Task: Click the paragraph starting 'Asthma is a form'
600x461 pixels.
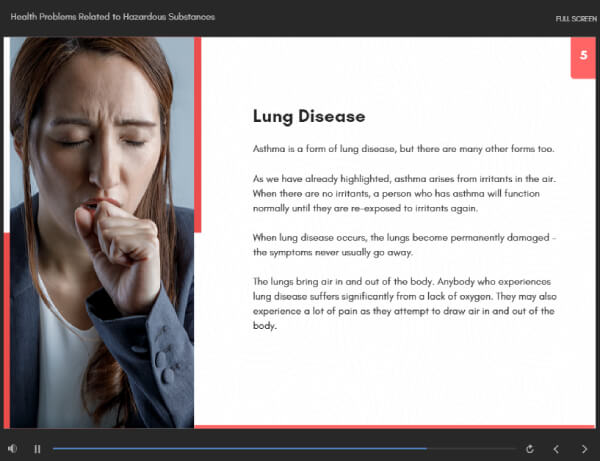Action: (x=403, y=149)
